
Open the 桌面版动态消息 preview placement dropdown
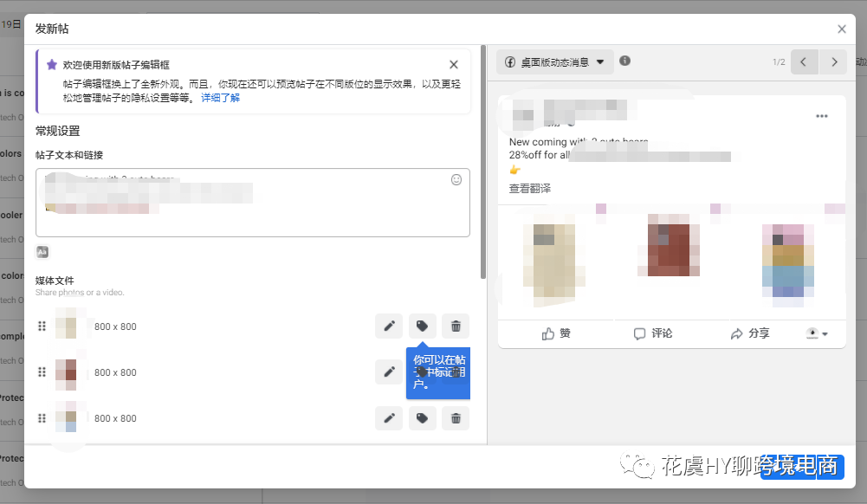pyautogui.click(x=554, y=61)
